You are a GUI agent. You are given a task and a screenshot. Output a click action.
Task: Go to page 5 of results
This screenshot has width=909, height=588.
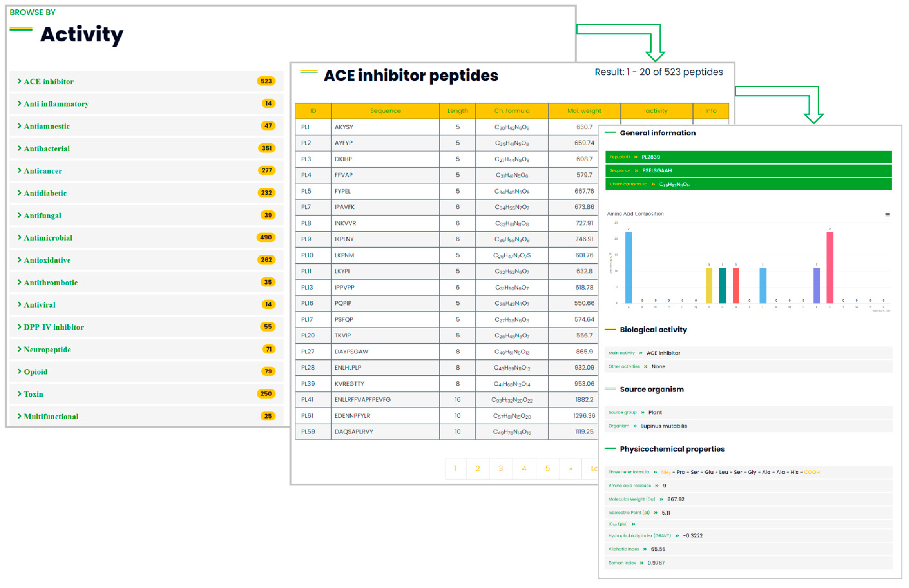click(x=547, y=469)
